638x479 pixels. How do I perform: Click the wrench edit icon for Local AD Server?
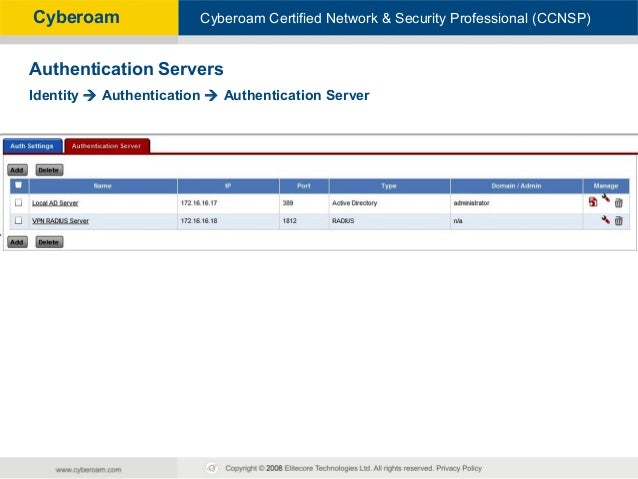coord(606,198)
